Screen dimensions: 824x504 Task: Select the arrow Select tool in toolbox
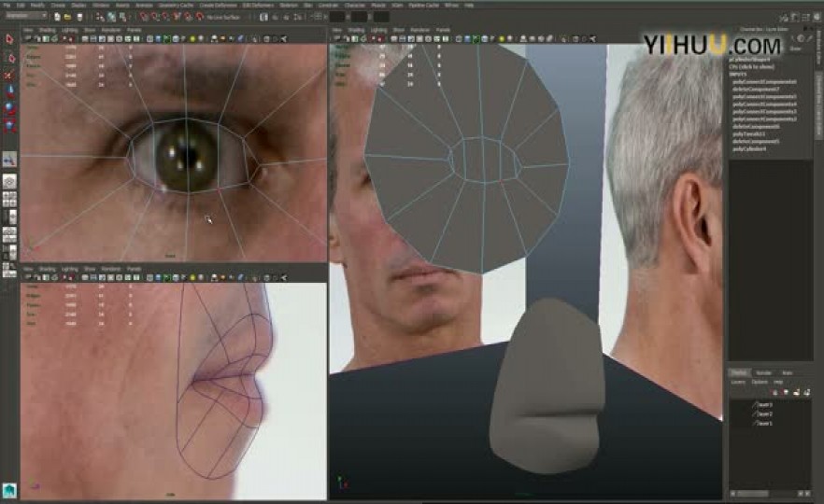pyautogui.click(x=9, y=39)
